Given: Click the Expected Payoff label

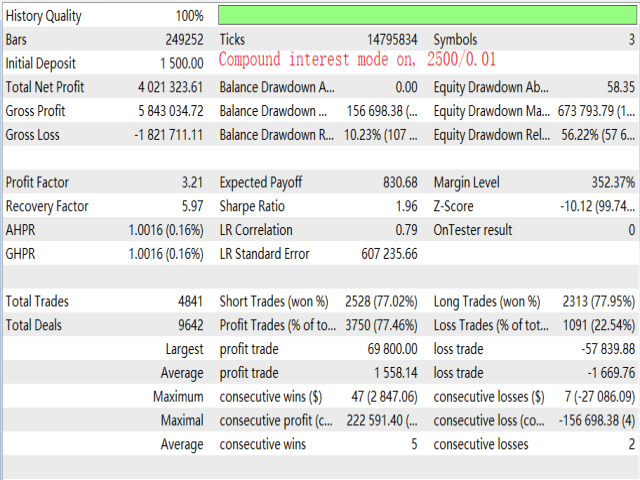Looking at the screenshot, I should click(x=261, y=182).
